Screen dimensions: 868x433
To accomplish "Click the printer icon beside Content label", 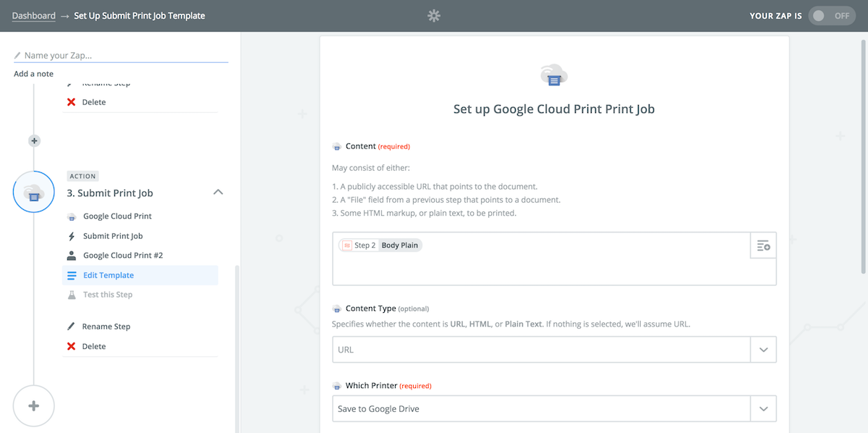I will click(336, 146).
